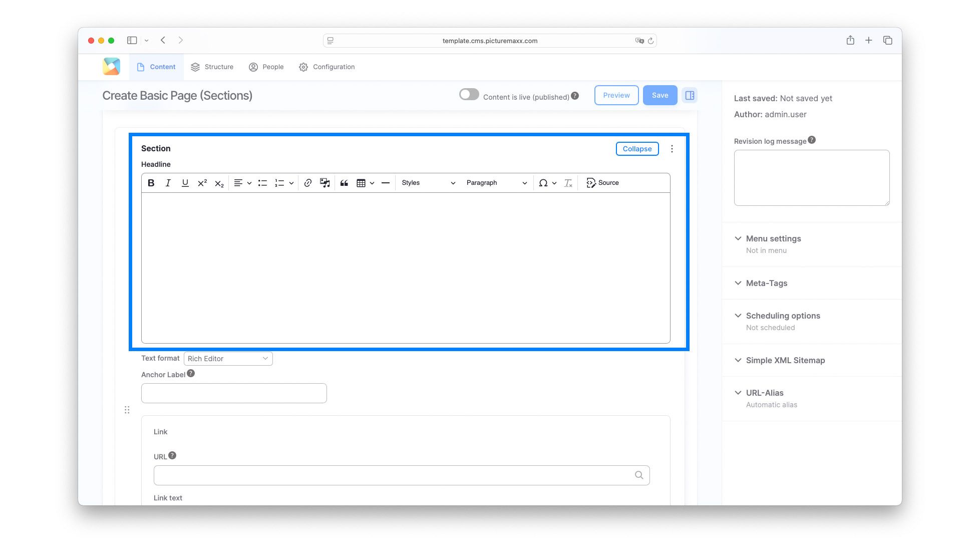This screenshot has height=551, width=980.
Task: Insert a block quote in the editor
Action: click(x=344, y=182)
